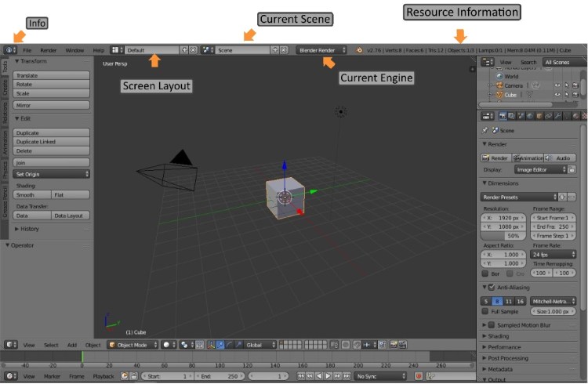The image size is (588, 384).
Task: Switch to Material properties tab icon
Action: pos(575,116)
